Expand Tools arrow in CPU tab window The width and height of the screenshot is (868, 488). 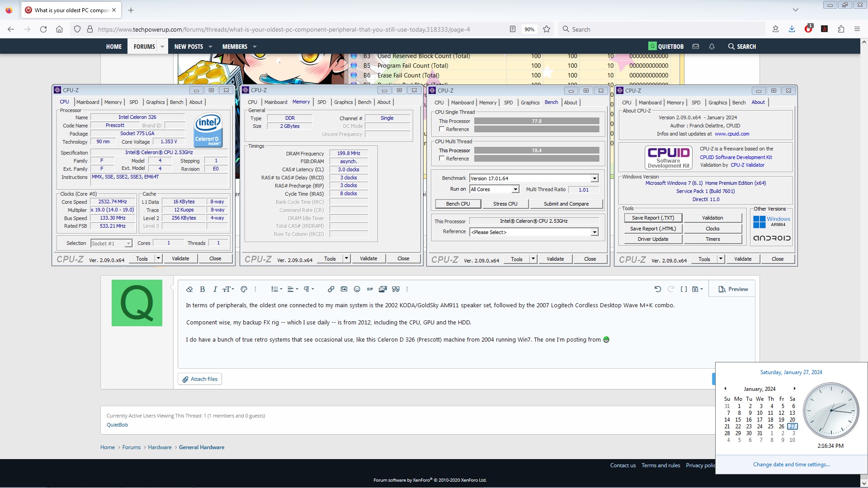click(158, 258)
